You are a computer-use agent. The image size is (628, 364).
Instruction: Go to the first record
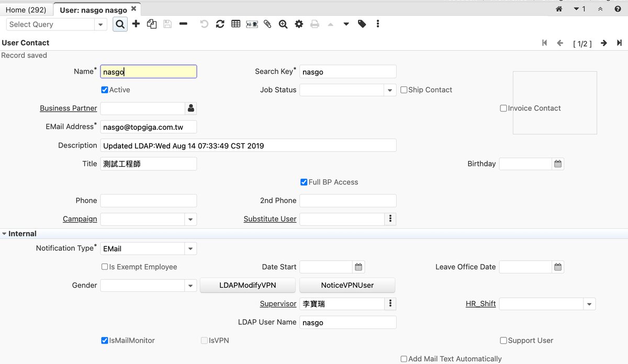[545, 43]
